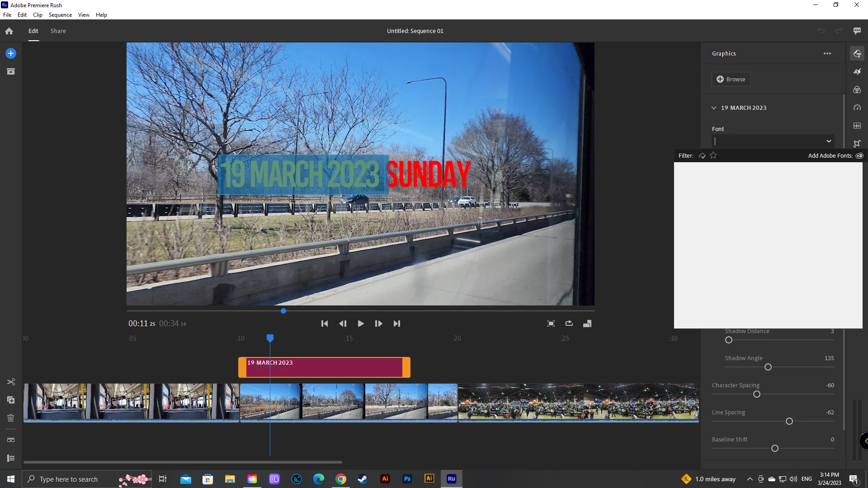Click the Character Spacing slider handle
This screenshot has width=868, height=488.
757,394
